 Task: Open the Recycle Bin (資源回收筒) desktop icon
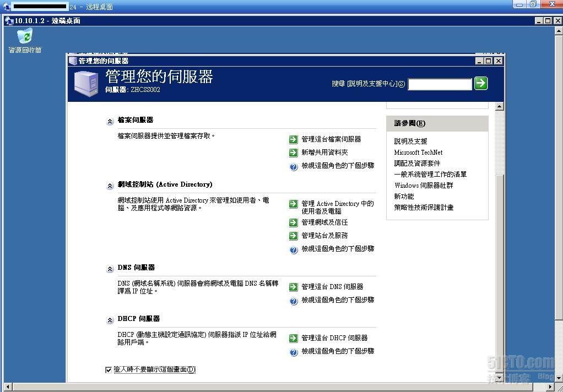pos(25,41)
